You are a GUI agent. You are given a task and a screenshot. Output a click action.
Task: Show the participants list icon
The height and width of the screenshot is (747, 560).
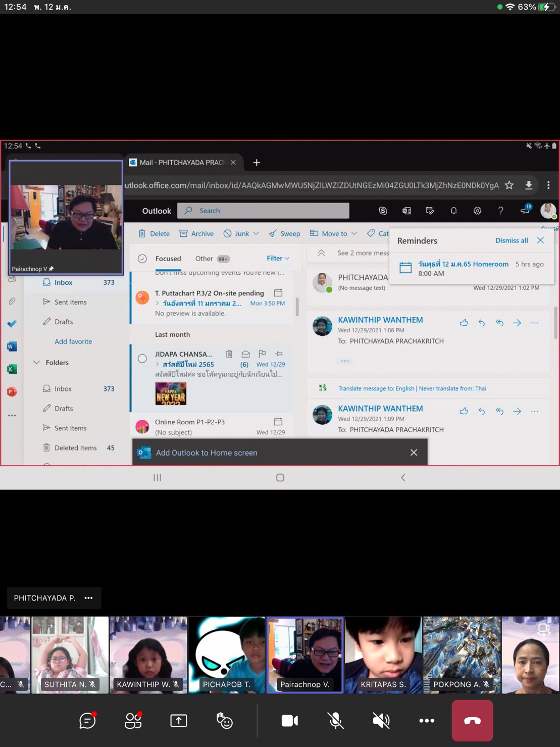click(133, 721)
